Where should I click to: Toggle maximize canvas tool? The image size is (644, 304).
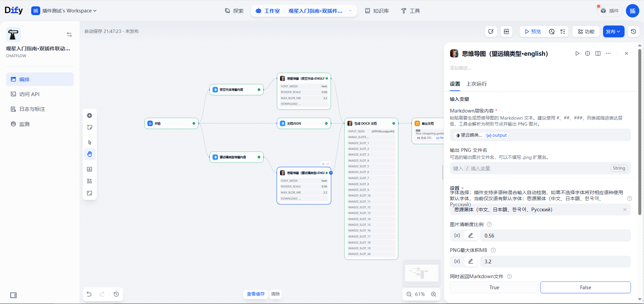(90, 193)
